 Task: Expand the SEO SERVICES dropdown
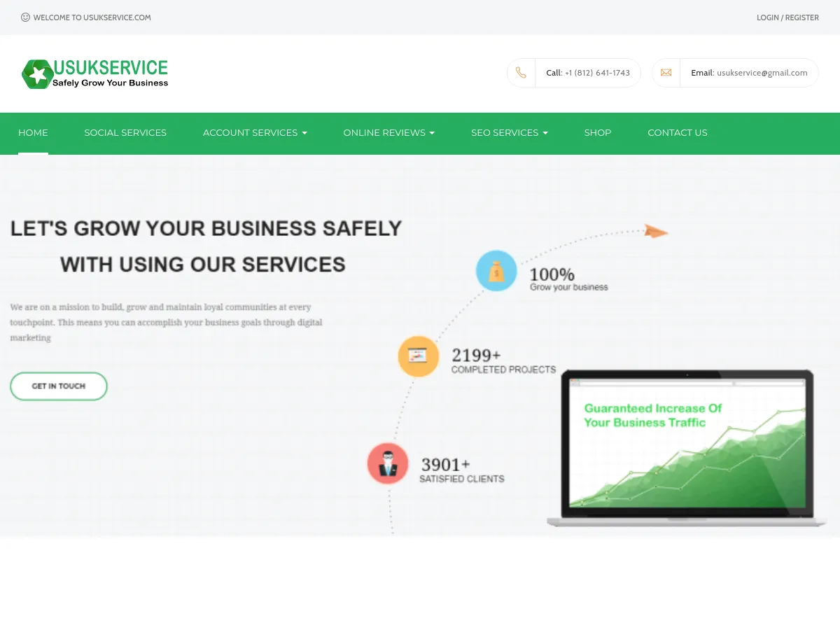[509, 133]
